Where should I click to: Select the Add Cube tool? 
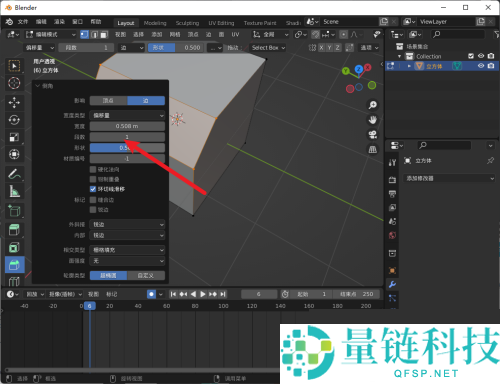click(14, 211)
